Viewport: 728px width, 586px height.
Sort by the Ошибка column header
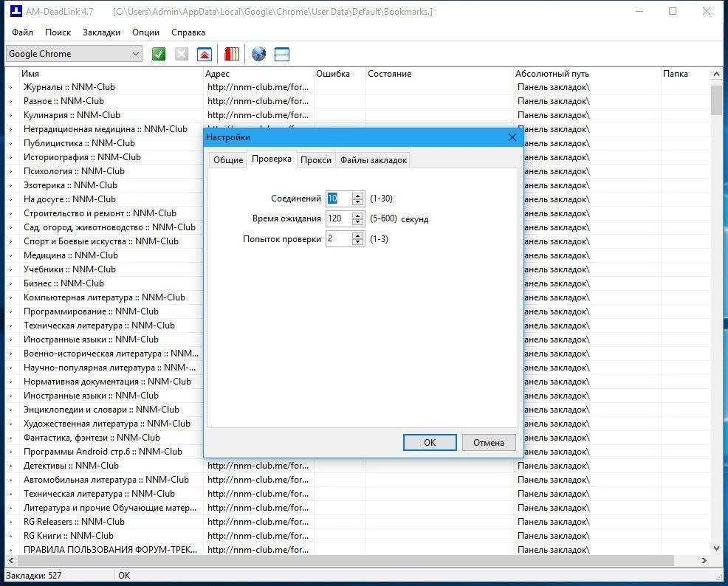pyautogui.click(x=340, y=74)
